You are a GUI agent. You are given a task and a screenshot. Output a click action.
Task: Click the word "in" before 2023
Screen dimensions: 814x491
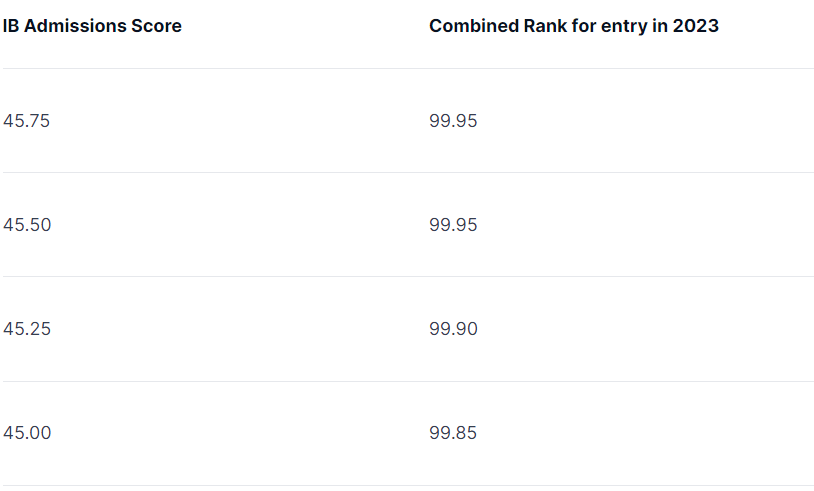(x=660, y=26)
